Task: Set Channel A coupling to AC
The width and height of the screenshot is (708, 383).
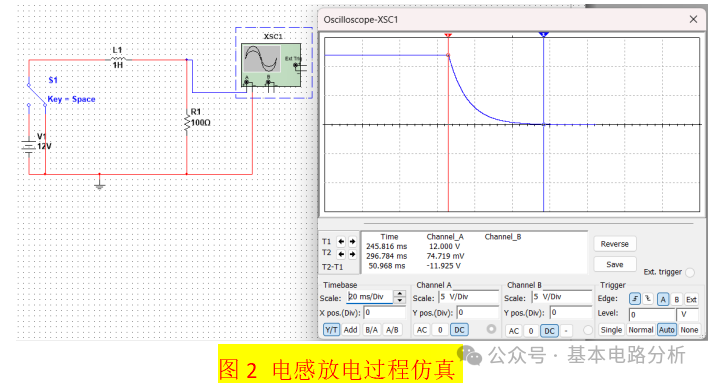Action: [x=422, y=330]
